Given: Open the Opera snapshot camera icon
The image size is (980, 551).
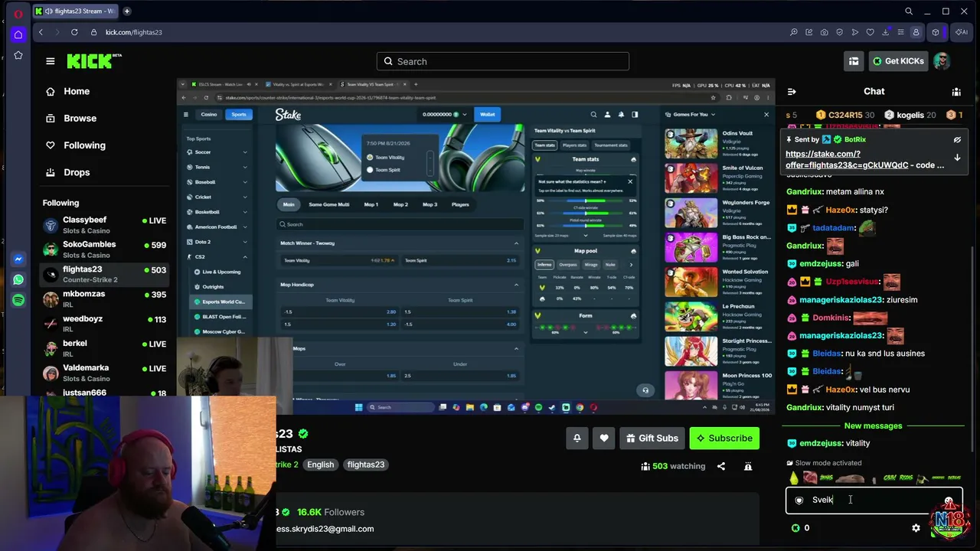Looking at the screenshot, I should (824, 32).
